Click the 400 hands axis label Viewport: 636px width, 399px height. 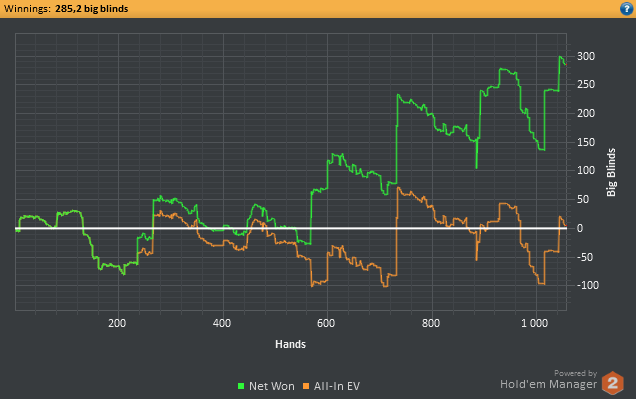(x=222, y=323)
